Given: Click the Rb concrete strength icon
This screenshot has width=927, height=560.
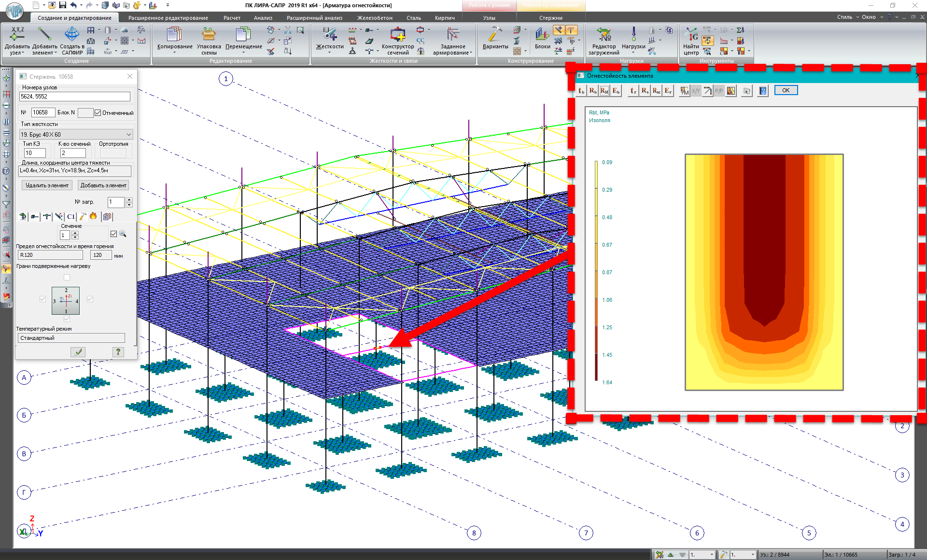Looking at the screenshot, I should (x=592, y=91).
